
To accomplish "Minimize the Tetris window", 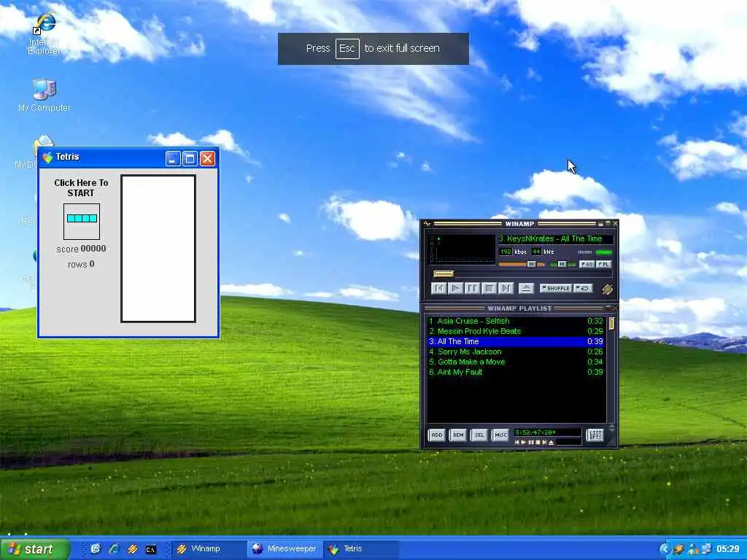I will (x=173, y=158).
